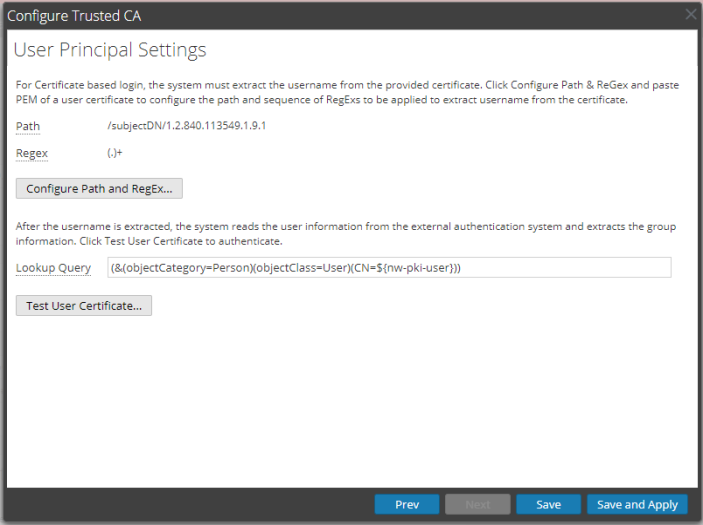Click the Lookup Query label

(x=54, y=267)
